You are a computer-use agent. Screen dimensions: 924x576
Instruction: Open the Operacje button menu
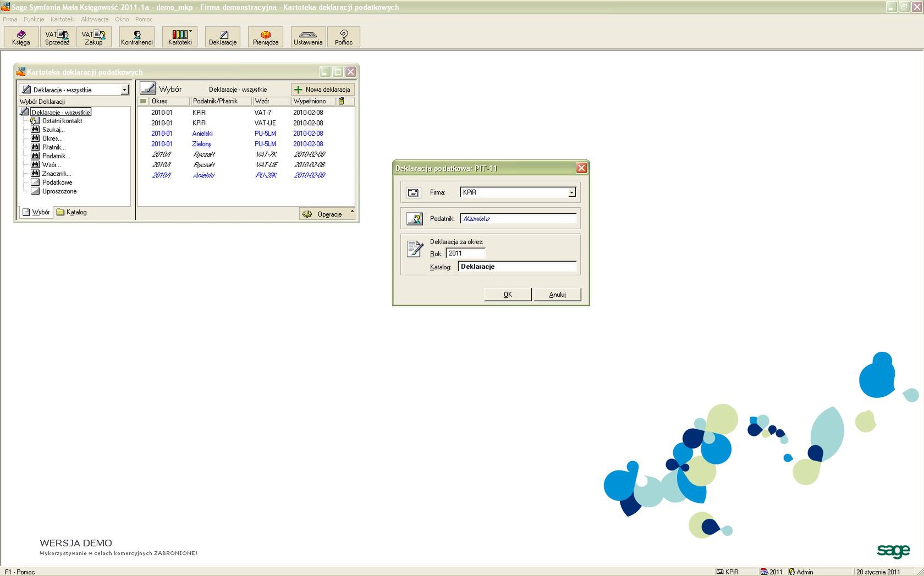327,214
